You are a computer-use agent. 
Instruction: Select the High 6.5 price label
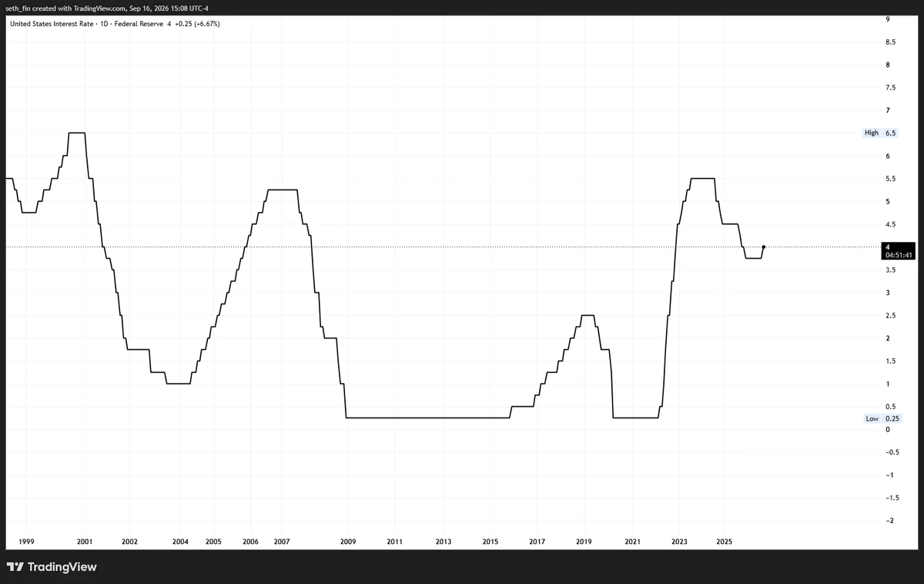882,133
